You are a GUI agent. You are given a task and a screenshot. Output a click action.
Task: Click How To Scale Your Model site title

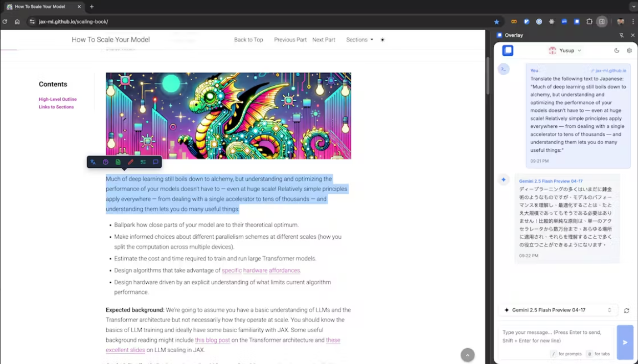(x=110, y=40)
